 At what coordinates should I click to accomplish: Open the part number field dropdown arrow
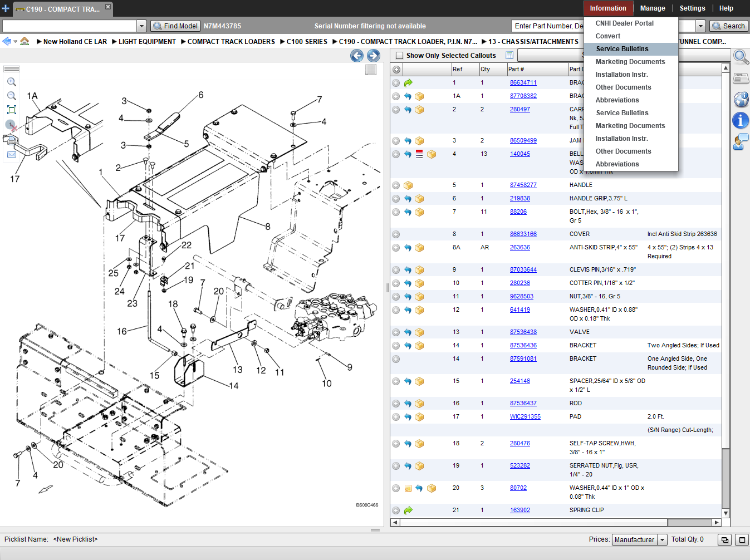click(700, 26)
